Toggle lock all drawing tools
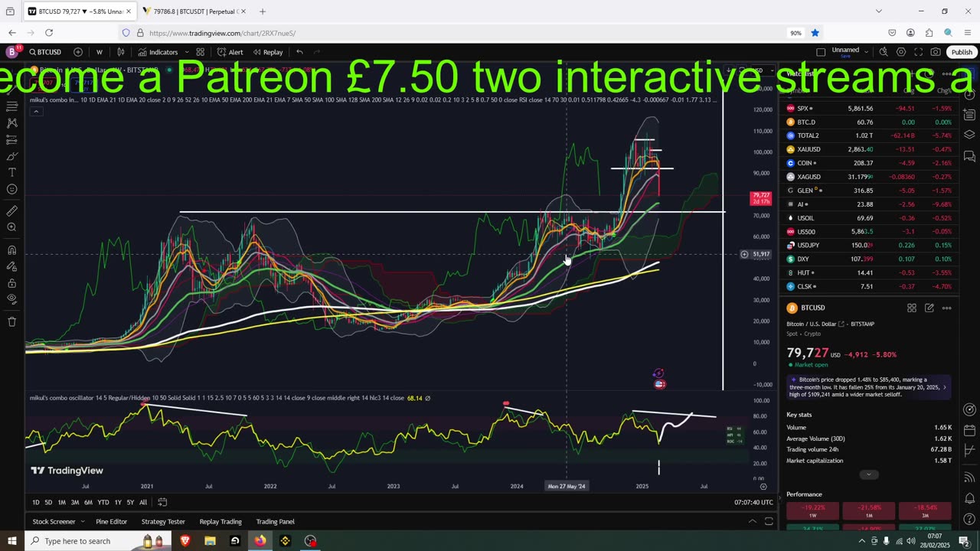Viewport: 980px width, 551px height. (11, 282)
